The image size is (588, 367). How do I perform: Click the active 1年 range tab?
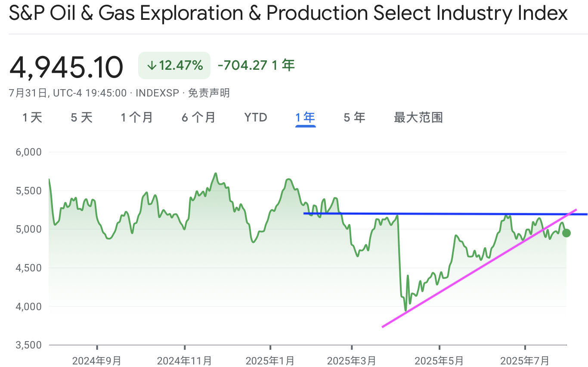(x=305, y=117)
